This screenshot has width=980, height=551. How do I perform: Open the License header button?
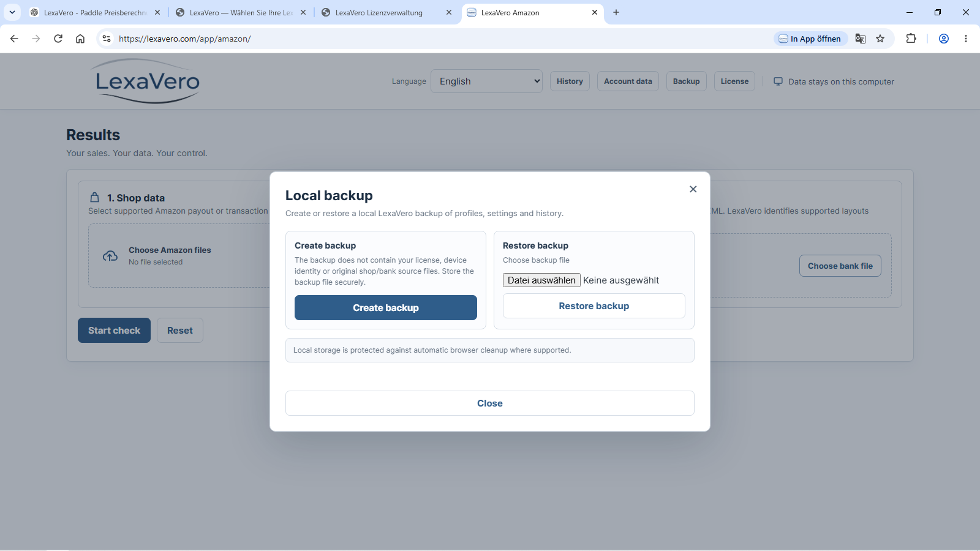click(x=734, y=81)
